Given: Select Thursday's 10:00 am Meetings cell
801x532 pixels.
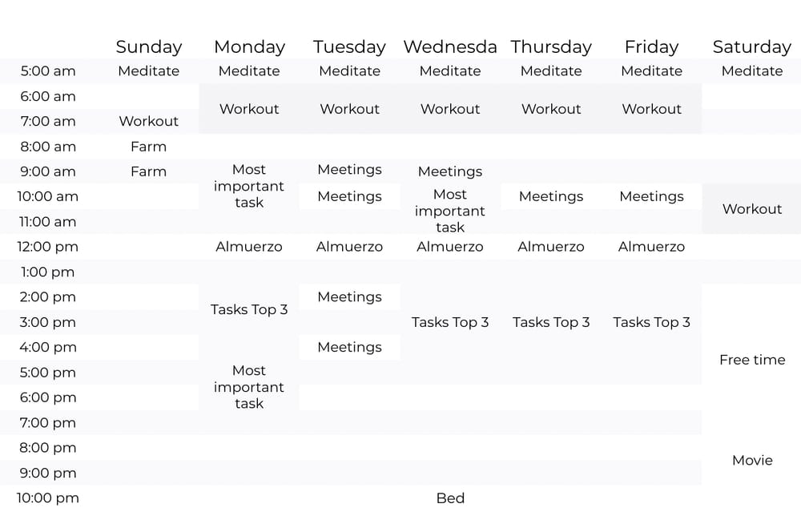Looking at the screenshot, I should (x=551, y=197).
